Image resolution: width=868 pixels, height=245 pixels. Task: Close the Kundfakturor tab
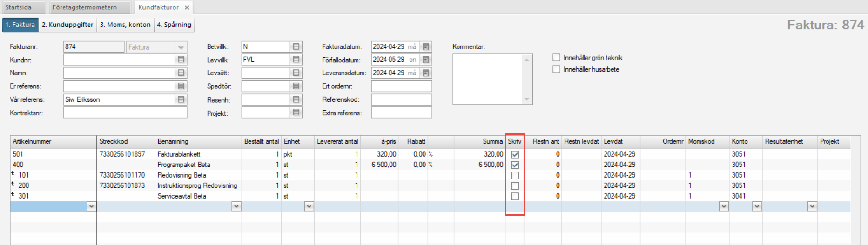coord(187,7)
